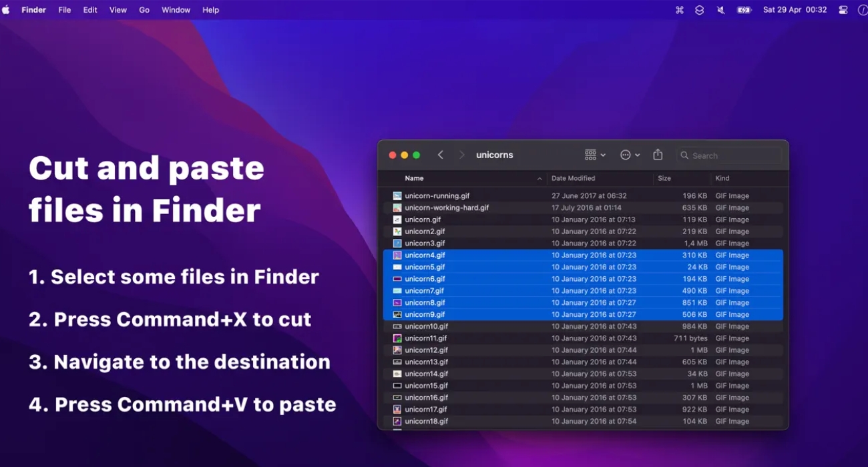868x467 pixels.
Task: Open the battery status icon
Action: (x=743, y=9)
